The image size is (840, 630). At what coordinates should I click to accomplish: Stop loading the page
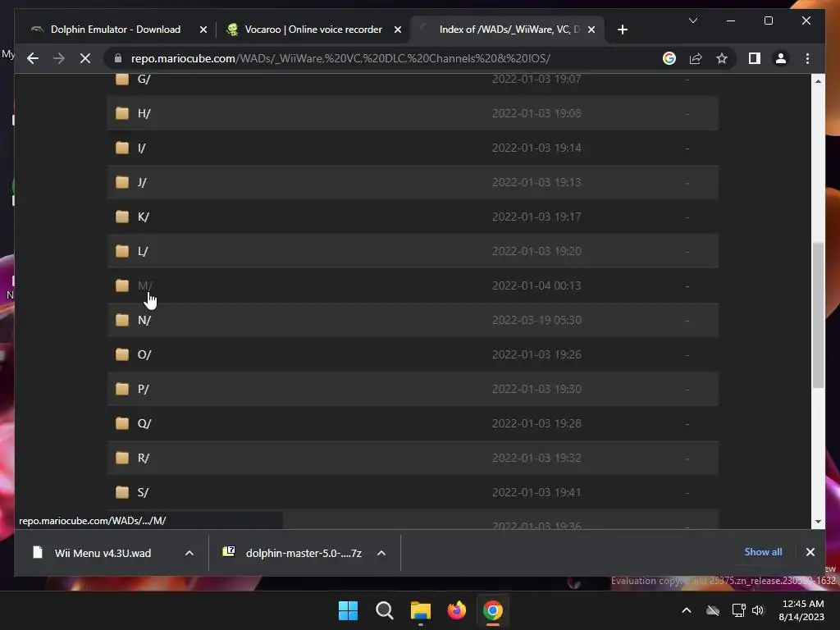[85, 58]
